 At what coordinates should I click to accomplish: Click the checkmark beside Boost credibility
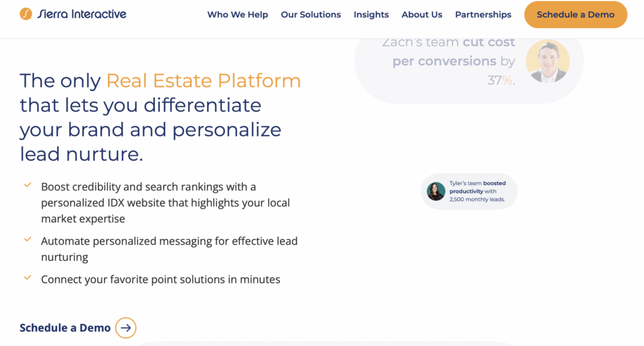tap(28, 185)
